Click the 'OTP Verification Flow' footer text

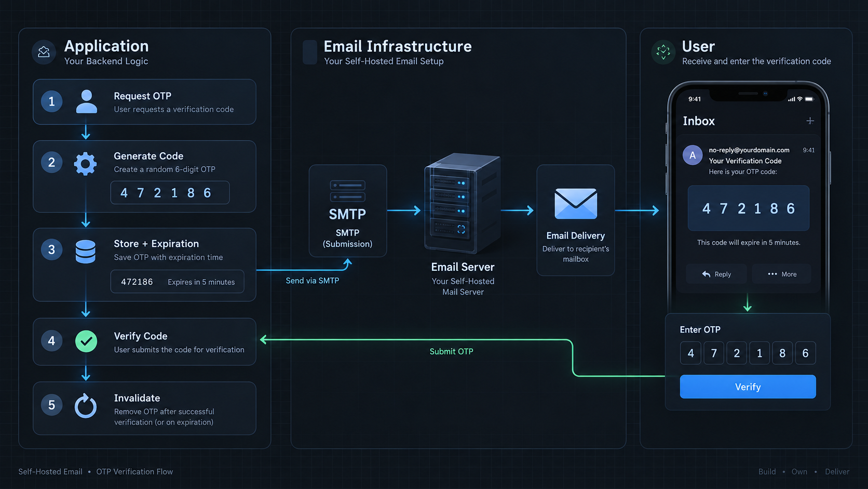click(134, 472)
